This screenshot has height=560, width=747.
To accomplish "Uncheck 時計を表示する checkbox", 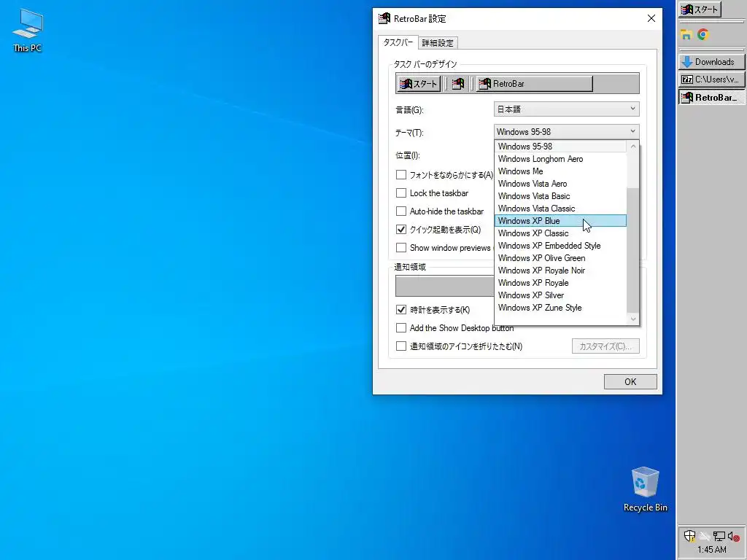I will 401,309.
